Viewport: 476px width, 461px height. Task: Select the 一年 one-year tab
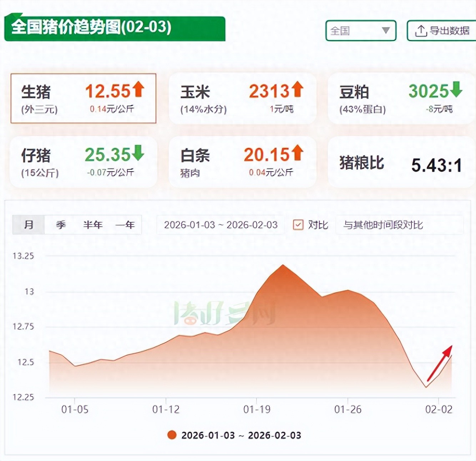coord(125,225)
